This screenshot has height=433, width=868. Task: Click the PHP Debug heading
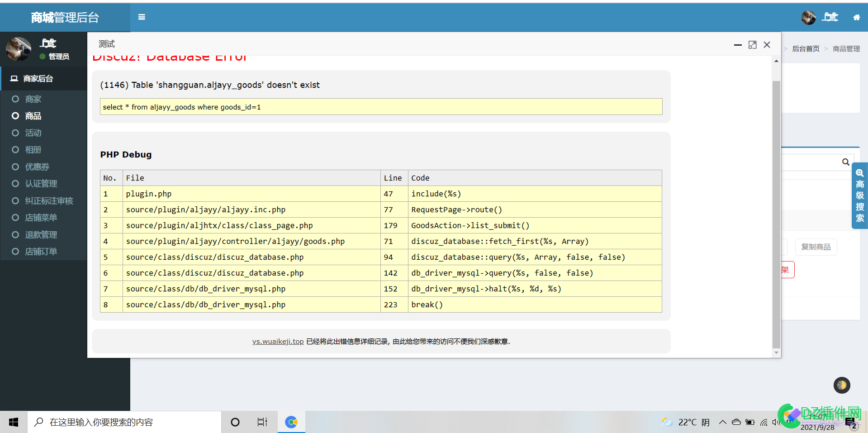(126, 155)
